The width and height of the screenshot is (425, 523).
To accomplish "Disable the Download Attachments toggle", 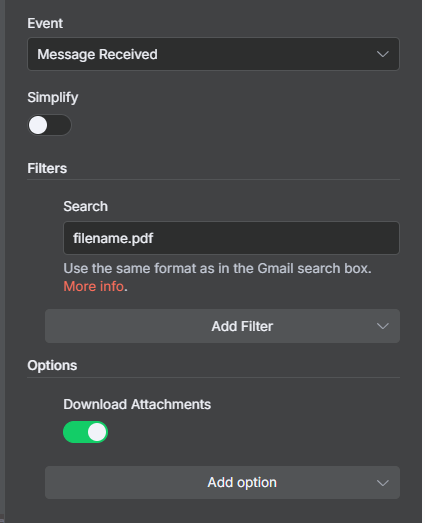I will point(85,432).
